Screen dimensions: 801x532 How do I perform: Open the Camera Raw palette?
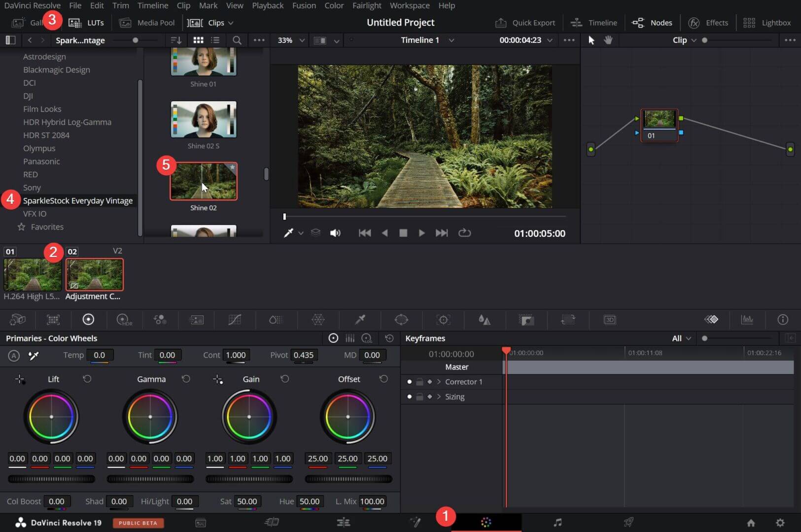coord(18,320)
